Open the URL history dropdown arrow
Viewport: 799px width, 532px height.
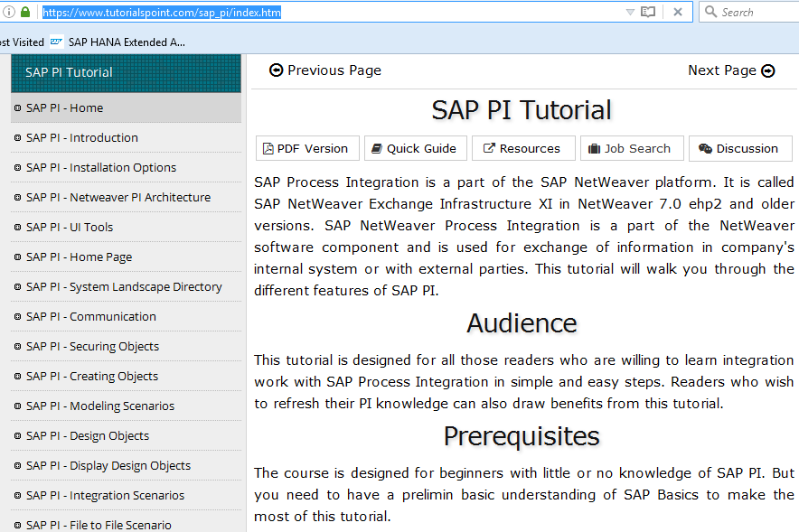[x=630, y=13]
